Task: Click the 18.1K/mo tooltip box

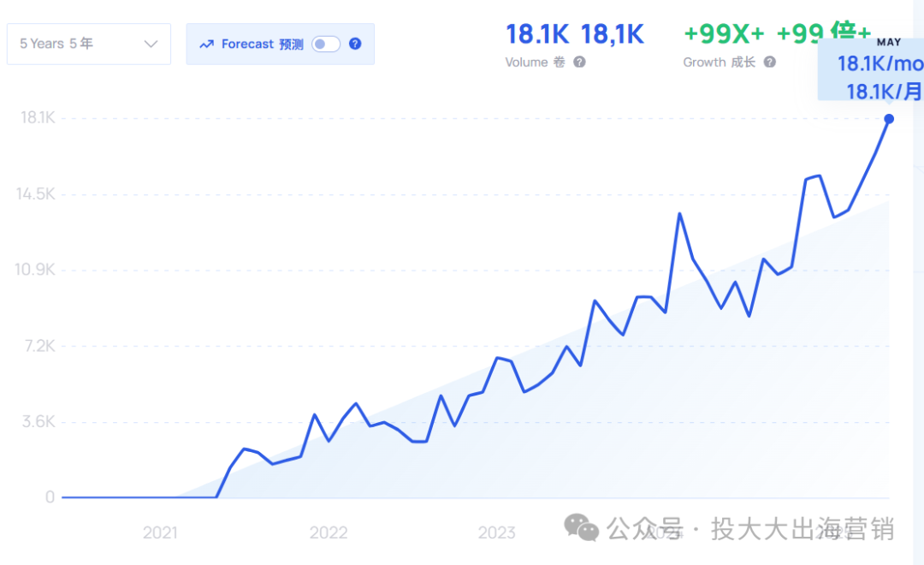Action: (x=873, y=77)
